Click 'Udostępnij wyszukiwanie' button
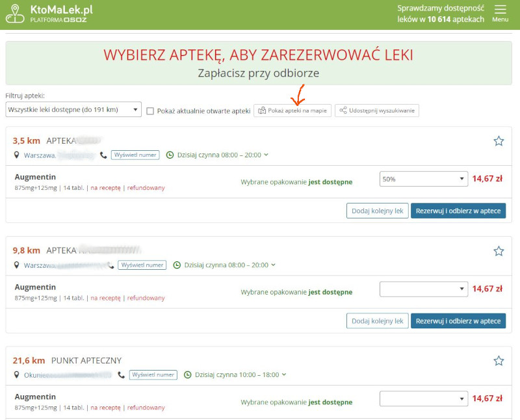The image size is (520, 420). click(377, 111)
